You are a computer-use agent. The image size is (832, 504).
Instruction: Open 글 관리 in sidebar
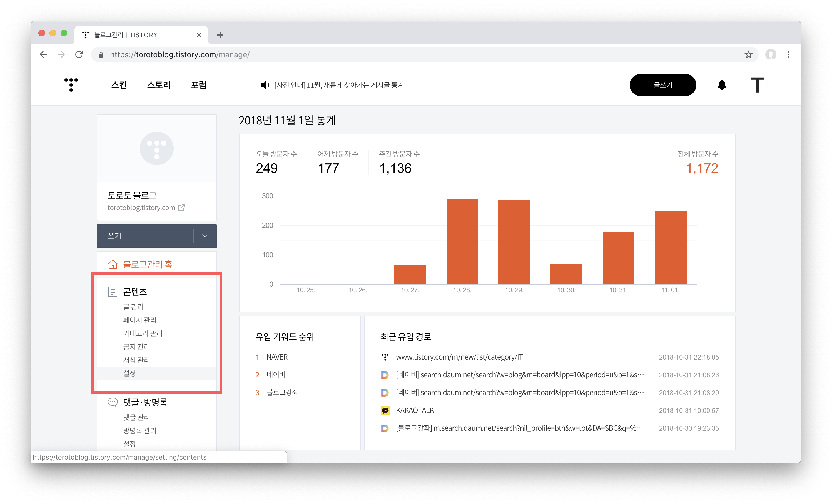(x=133, y=306)
